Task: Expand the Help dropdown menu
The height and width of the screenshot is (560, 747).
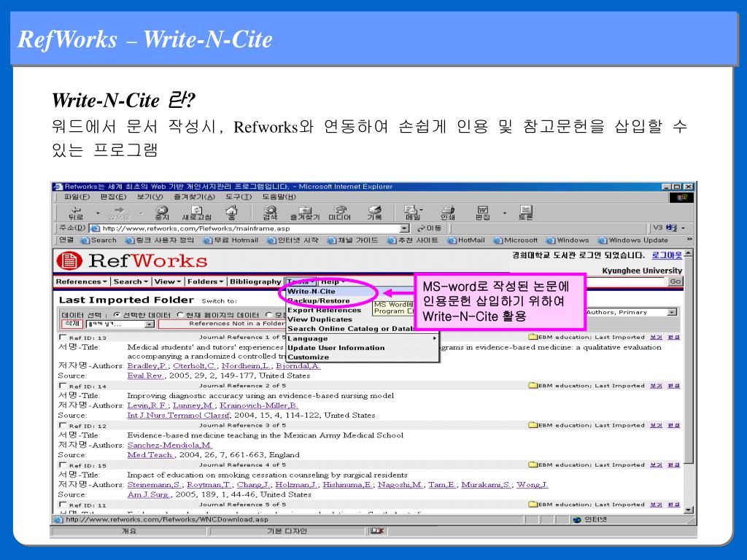Action: click(x=333, y=281)
